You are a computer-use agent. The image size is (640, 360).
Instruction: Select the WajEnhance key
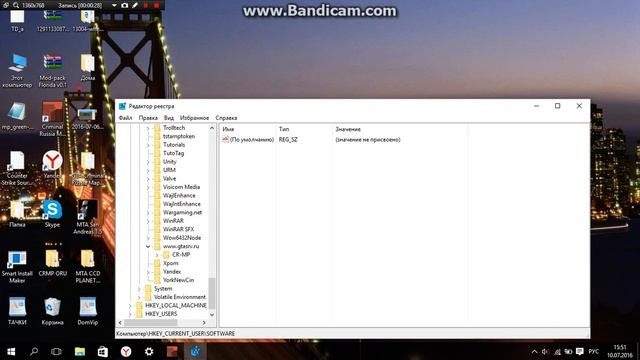(x=179, y=196)
